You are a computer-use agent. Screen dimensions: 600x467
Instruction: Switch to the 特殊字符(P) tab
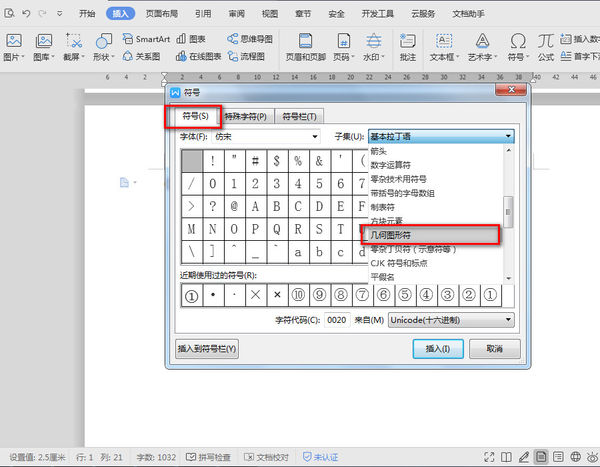point(245,116)
